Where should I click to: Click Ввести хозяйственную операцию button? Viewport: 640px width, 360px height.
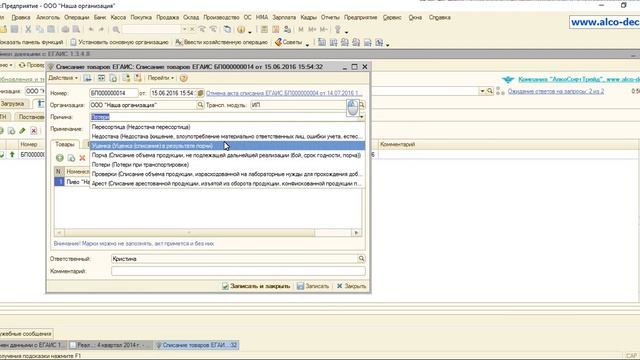pyautogui.click(x=222, y=42)
